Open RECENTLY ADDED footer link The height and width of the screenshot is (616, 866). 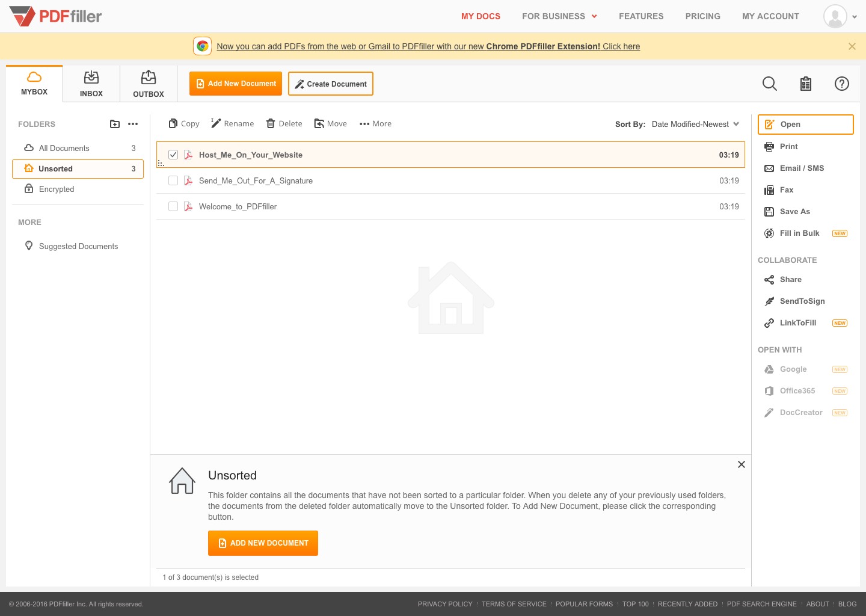click(687, 604)
